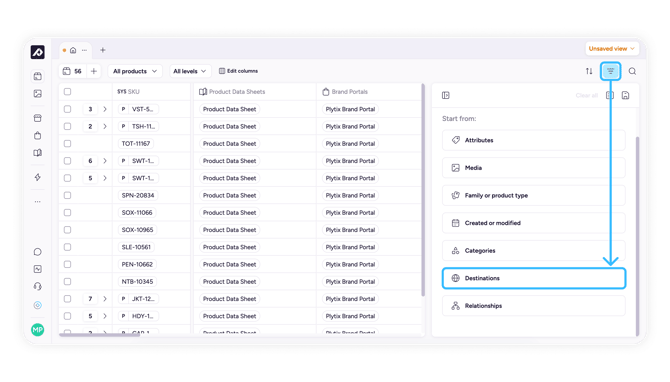Open the filter panel icon
This screenshot has height=382, width=670.
point(610,71)
